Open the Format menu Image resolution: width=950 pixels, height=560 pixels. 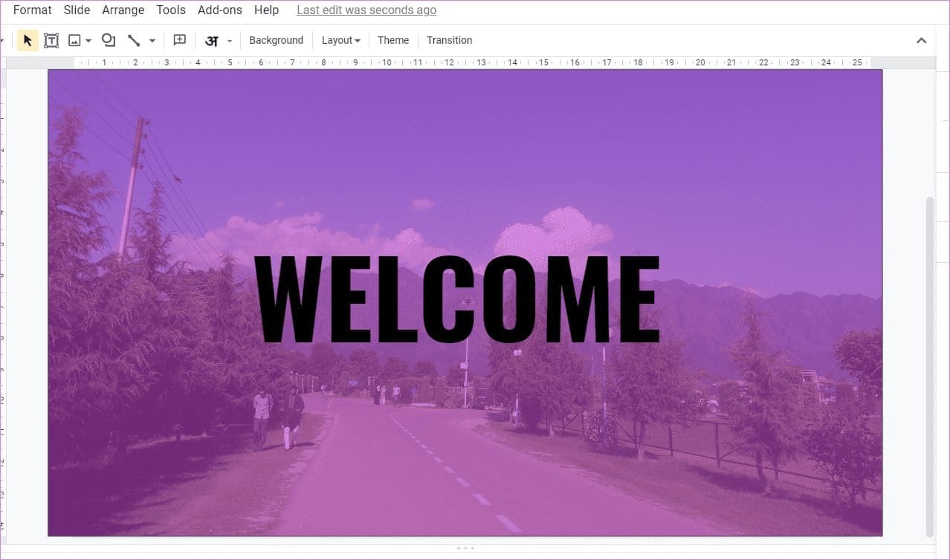(x=33, y=10)
